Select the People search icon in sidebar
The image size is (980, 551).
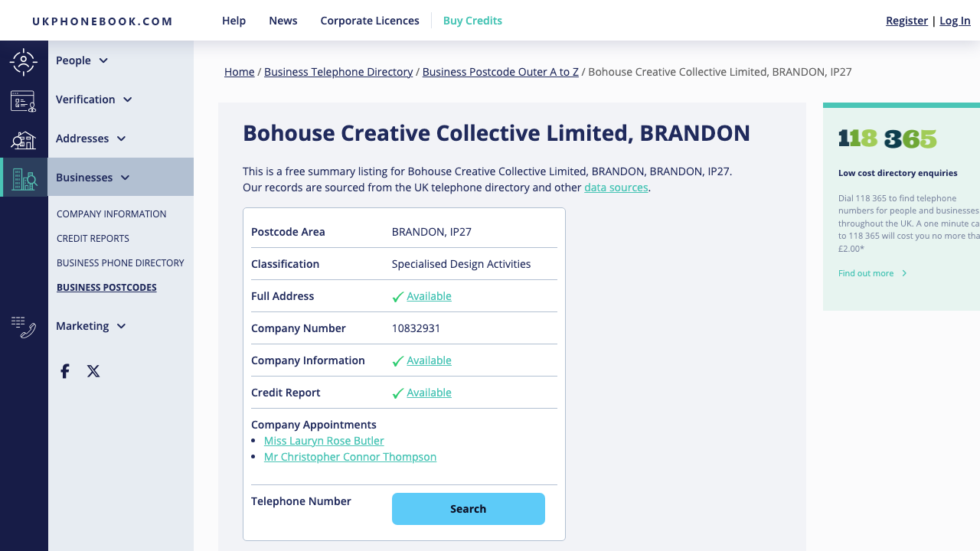coord(24,61)
